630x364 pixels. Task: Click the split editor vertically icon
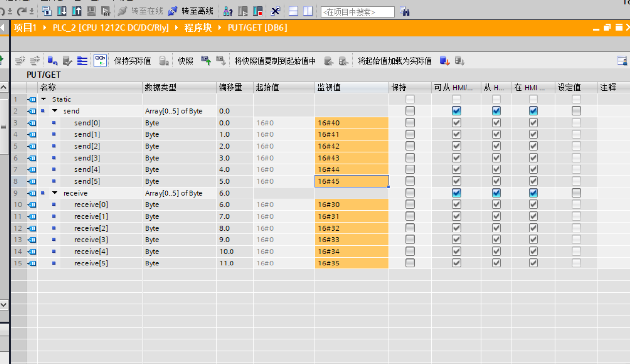tap(308, 11)
